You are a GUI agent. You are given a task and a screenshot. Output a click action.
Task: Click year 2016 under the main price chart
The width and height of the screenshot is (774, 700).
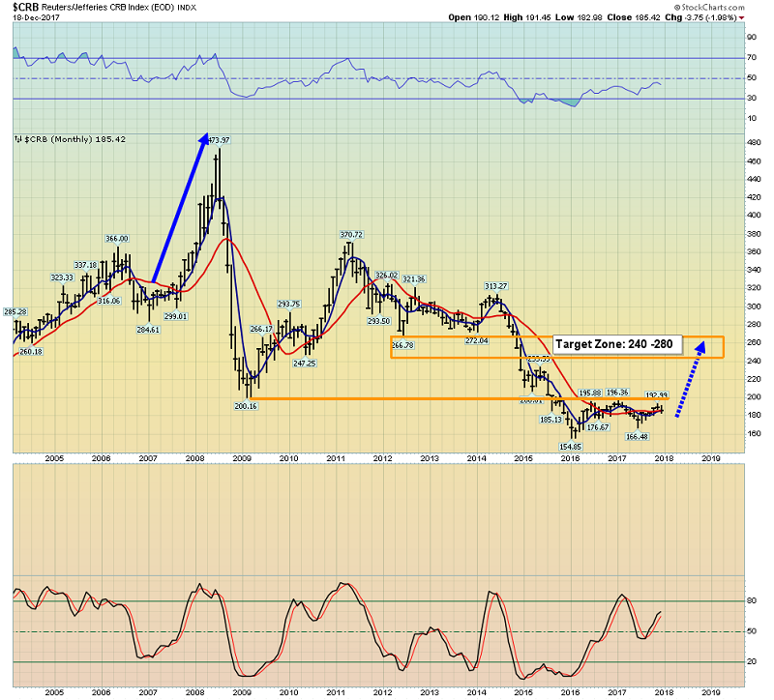[x=570, y=458]
